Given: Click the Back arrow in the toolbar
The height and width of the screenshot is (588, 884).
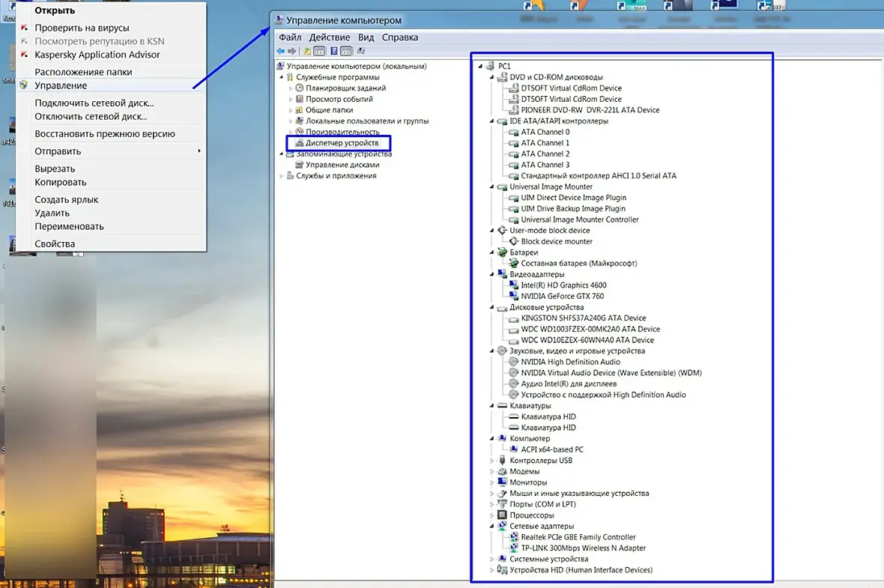Looking at the screenshot, I should 280,51.
